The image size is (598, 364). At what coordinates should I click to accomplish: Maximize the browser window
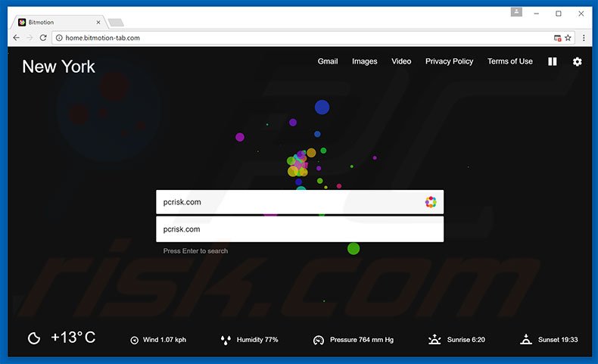[559, 14]
